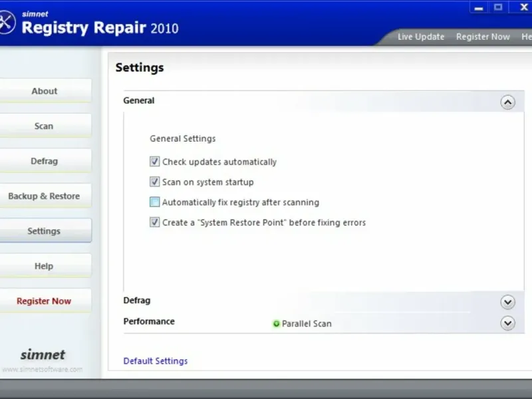Close the Registry Repair window
The height and width of the screenshot is (399, 532).
click(523, 7)
